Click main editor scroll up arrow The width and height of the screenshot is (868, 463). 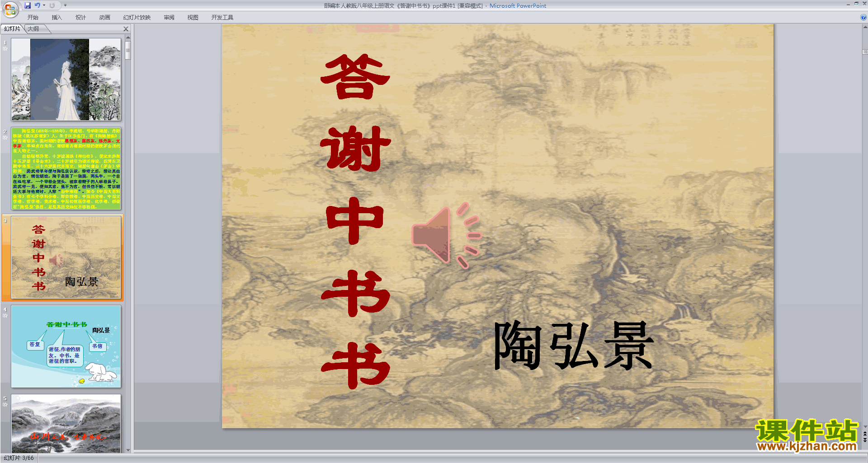865,27
